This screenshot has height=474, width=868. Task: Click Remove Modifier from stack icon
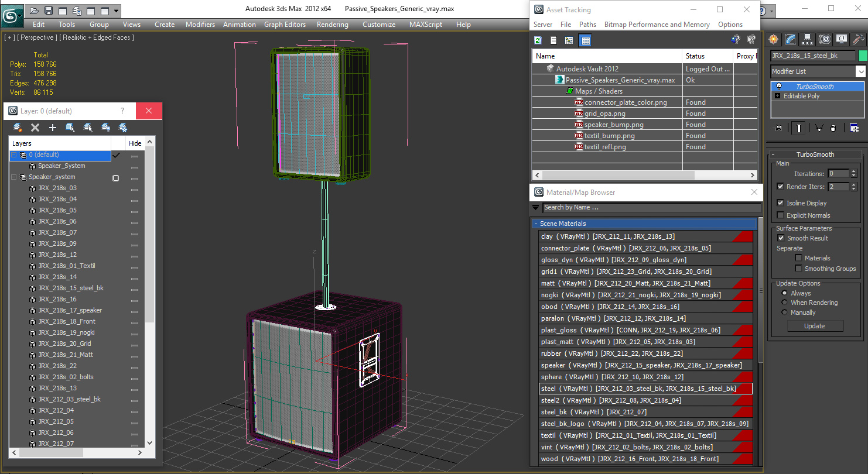point(833,128)
